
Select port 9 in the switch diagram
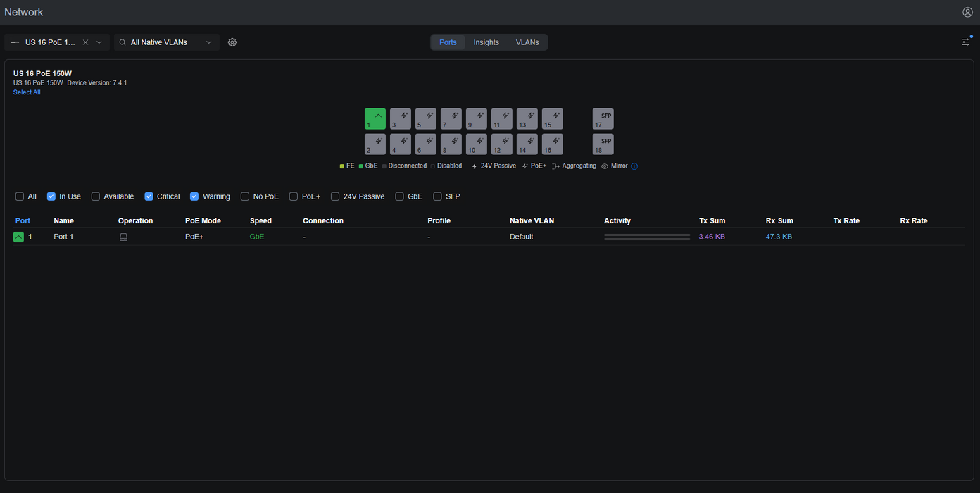[x=477, y=119]
